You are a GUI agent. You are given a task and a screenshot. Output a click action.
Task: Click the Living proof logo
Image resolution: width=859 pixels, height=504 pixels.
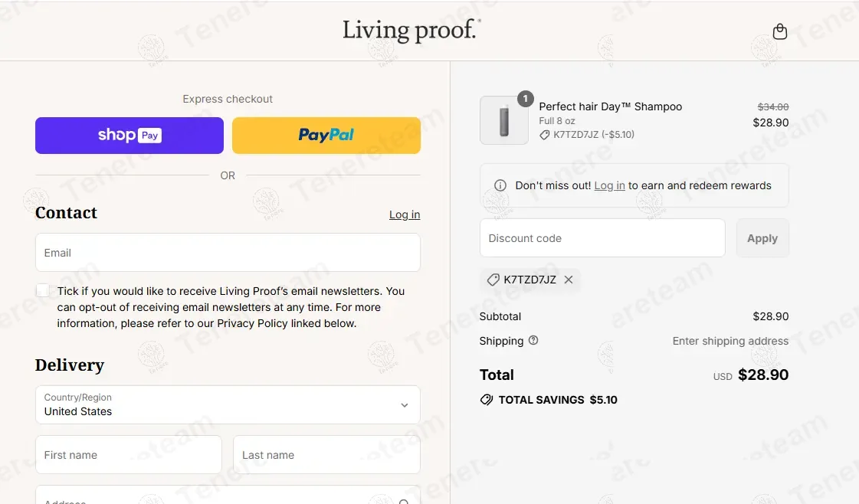click(x=411, y=31)
